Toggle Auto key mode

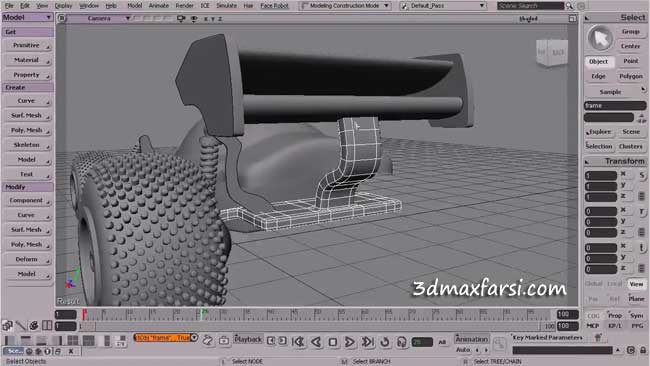[462, 350]
